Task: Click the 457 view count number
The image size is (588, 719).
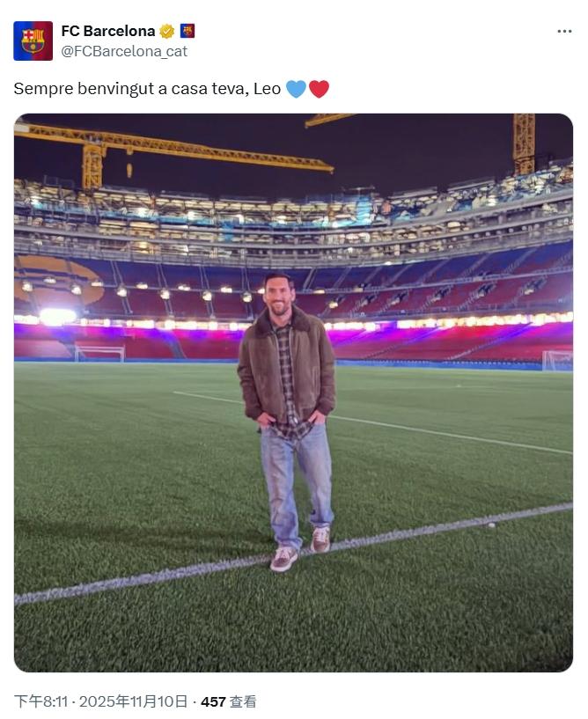Action: tap(213, 701)
